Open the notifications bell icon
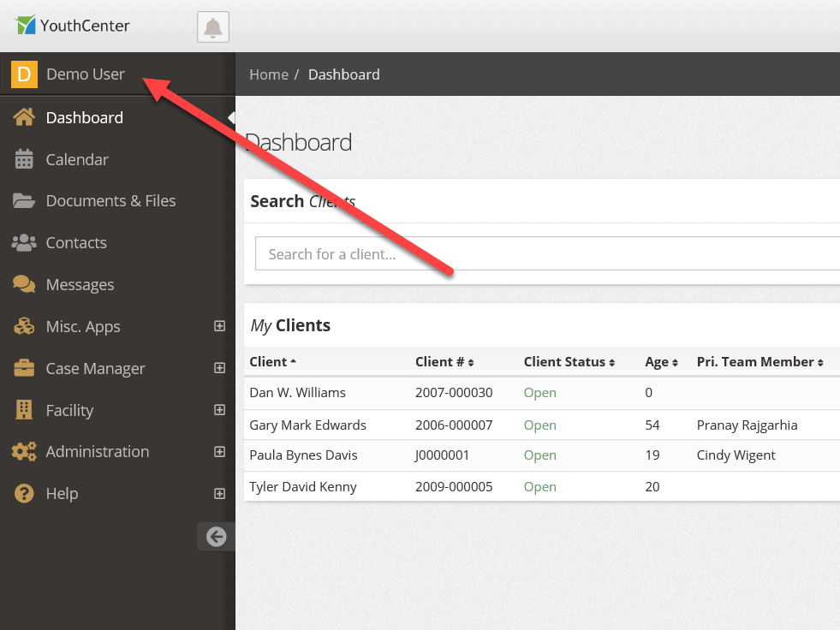This screenshot has width=840, height=630. [212, 27]
